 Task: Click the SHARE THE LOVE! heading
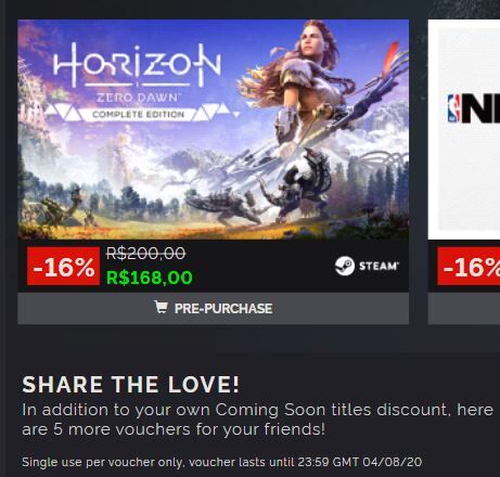[x=131, y=384]
